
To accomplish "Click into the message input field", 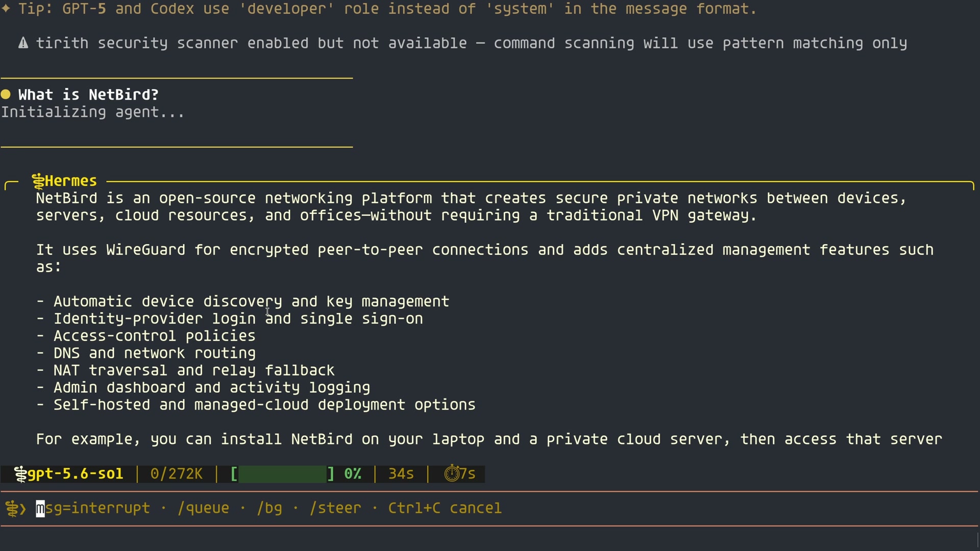I will 490,508.
